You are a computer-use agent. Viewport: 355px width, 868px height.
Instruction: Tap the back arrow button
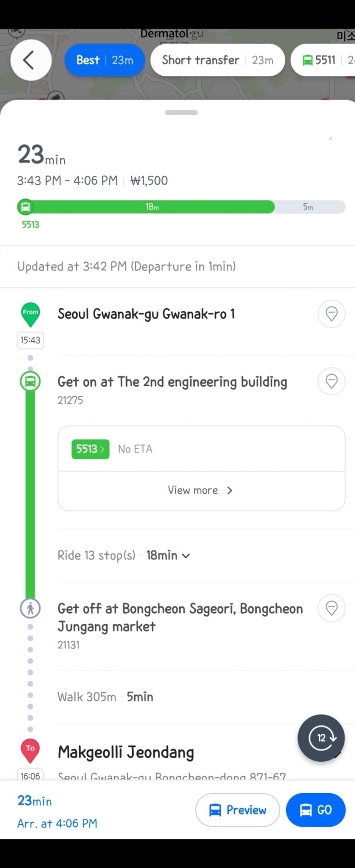[31, 60]
